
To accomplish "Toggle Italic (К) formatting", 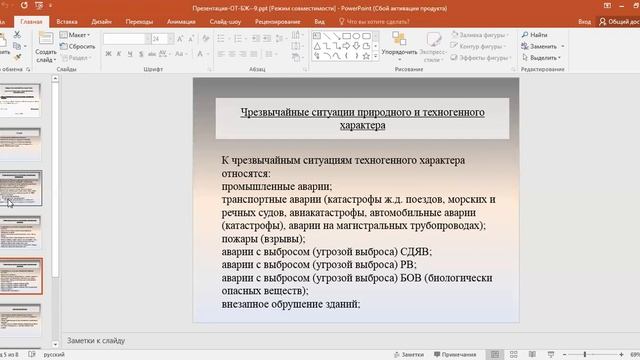I will pyautogui.click(x=119, y=54).
